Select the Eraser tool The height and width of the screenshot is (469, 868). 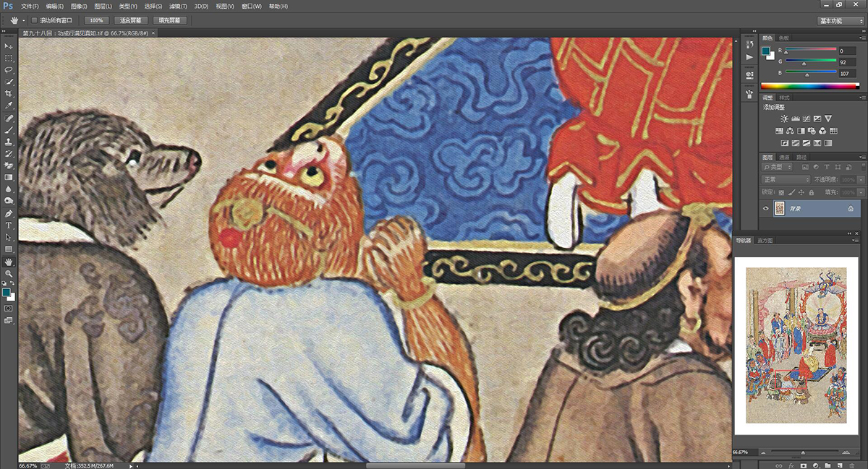coord(9,165)
